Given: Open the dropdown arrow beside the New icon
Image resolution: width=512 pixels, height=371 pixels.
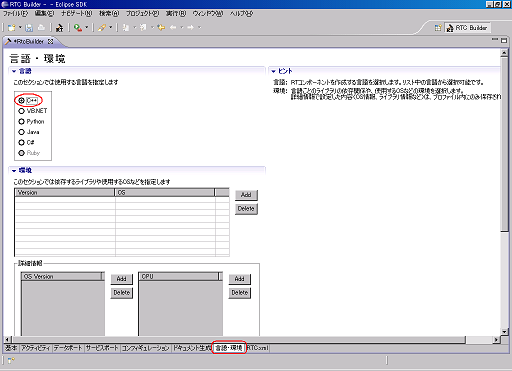Looking at the screenshot, I should (x=20, y=28).
